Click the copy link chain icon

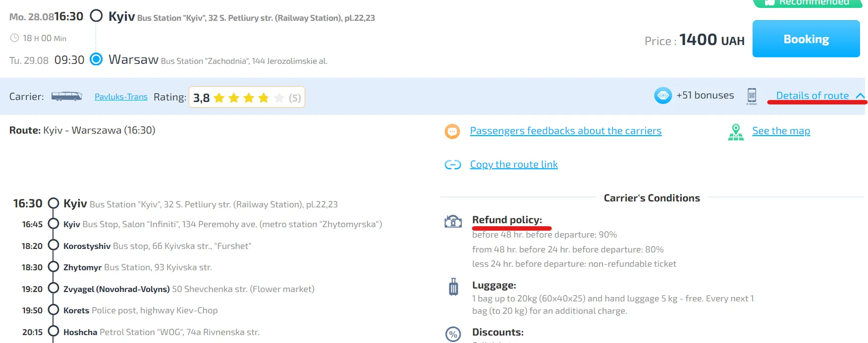tap(453, 165)
